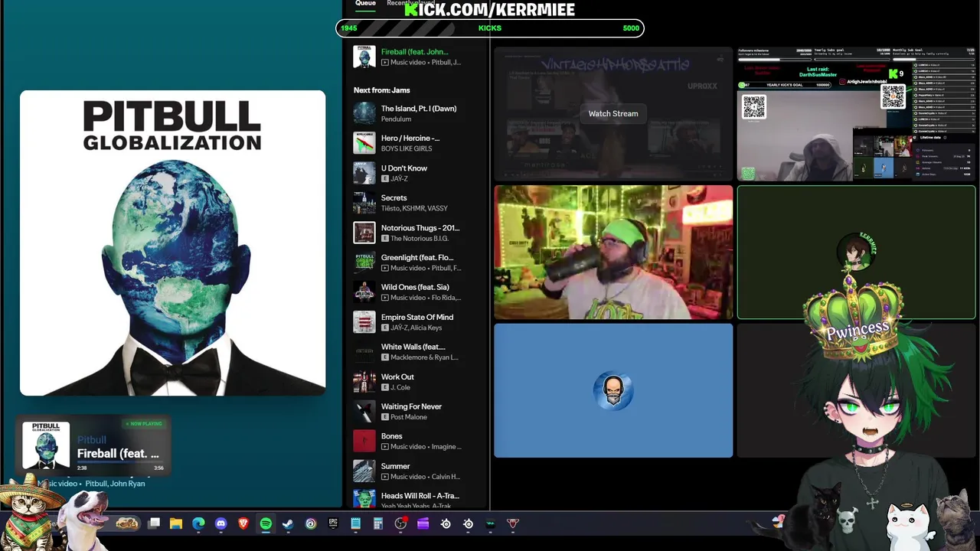The height and width of the screenshot is (551, 980).
Task: Launch Brave browser from the taskbar
Action: point(243,523)
